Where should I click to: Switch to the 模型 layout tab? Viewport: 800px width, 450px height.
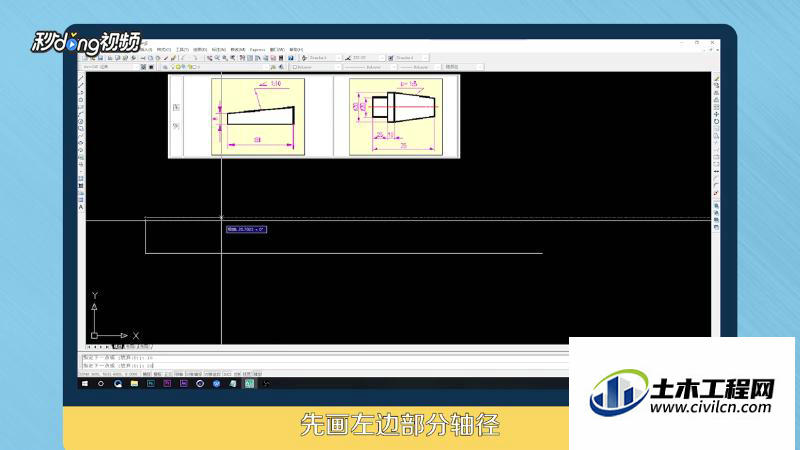[118, 347]
